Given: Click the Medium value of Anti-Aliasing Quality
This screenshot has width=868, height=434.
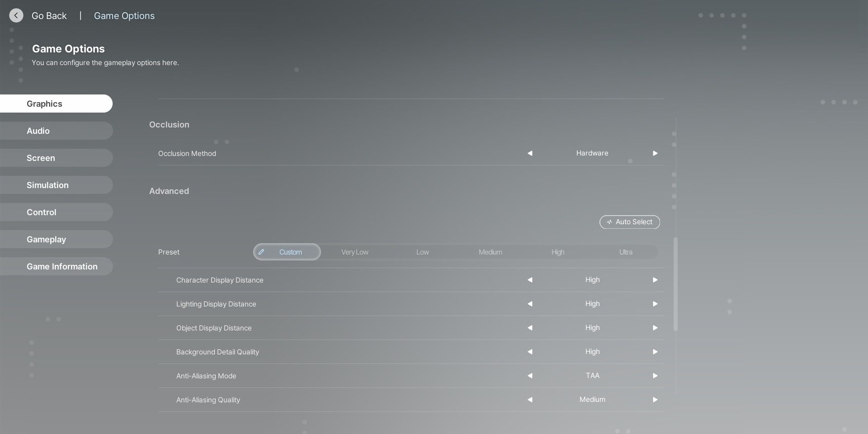Looking at the screenshot, I should (592, 400).
